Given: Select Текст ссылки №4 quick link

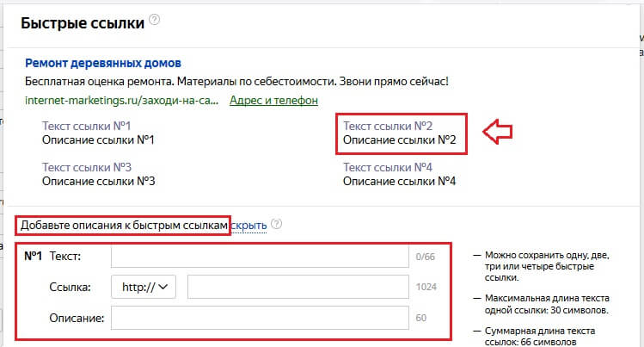Looking at the screenshot, I should point(398,167).
